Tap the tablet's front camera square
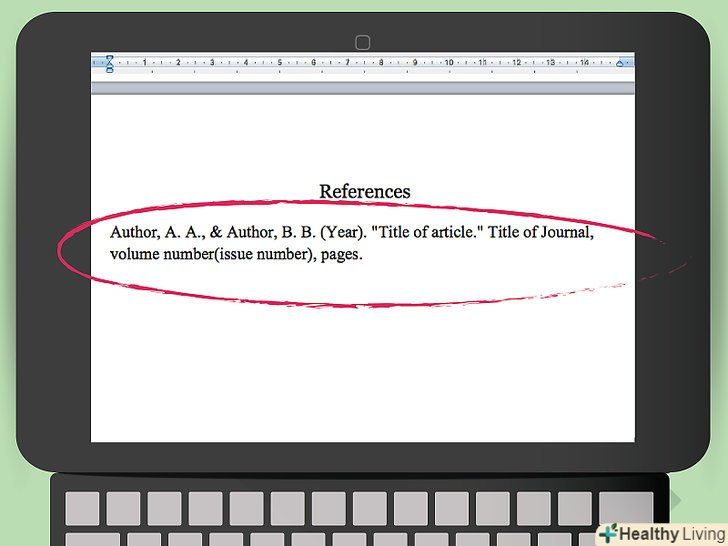The height and width of the screenshot is (546, 728). coord(363,42)
